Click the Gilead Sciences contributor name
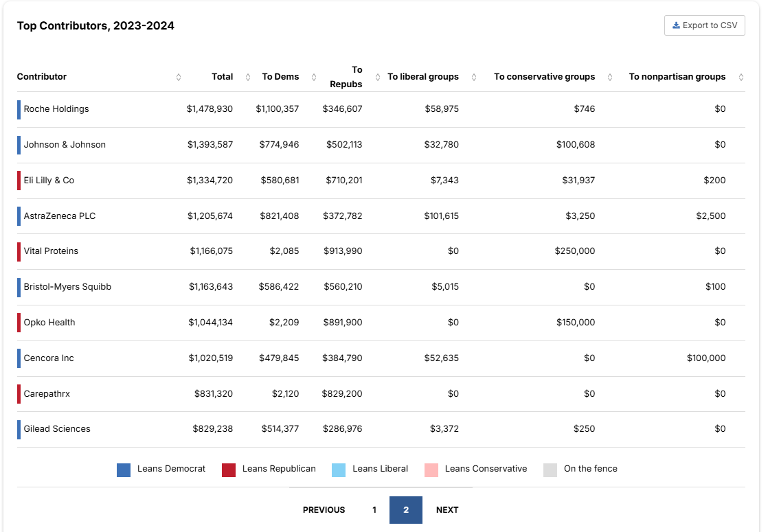This screenshot has height=532, width=768. point(57,429)
